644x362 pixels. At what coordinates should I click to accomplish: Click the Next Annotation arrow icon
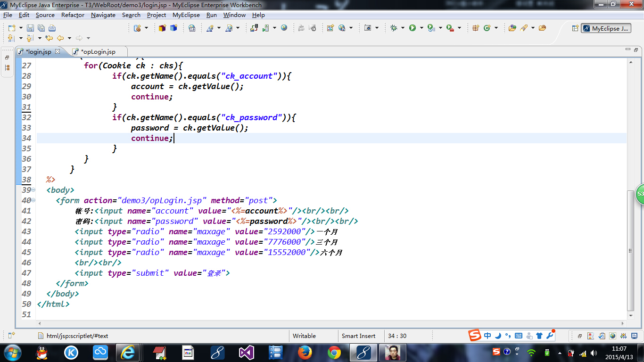[11, 38]
